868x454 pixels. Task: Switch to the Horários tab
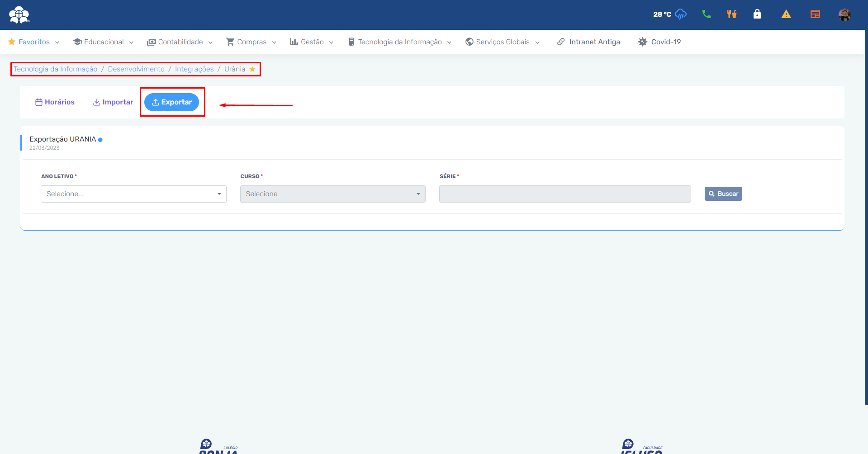[55, 102]
